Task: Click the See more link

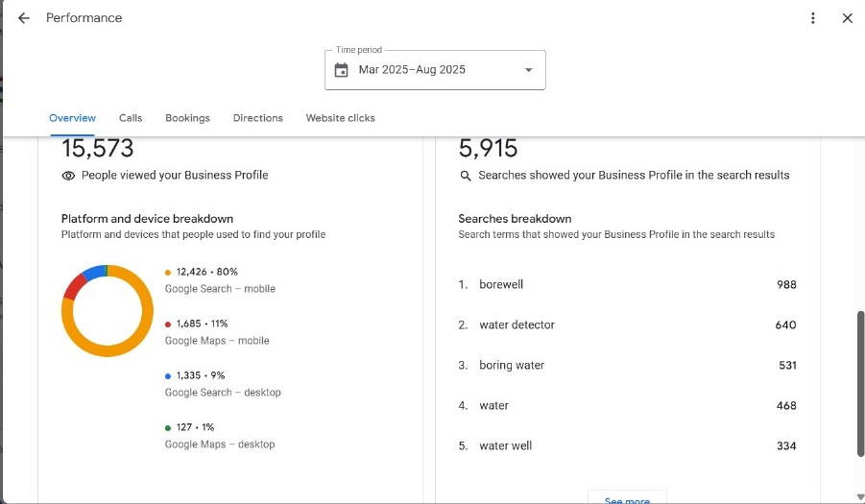Action: (x=627, y=500)
